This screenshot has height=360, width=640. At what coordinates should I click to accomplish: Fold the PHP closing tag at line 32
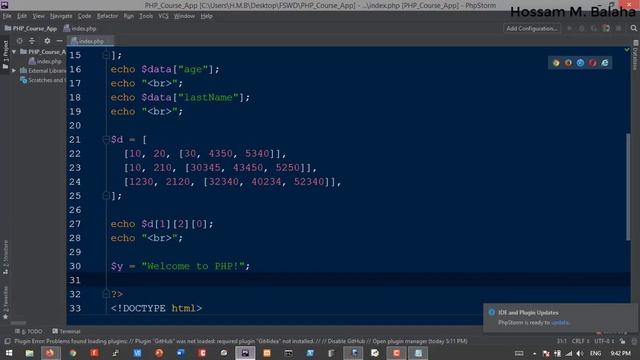tap(106, 294)
